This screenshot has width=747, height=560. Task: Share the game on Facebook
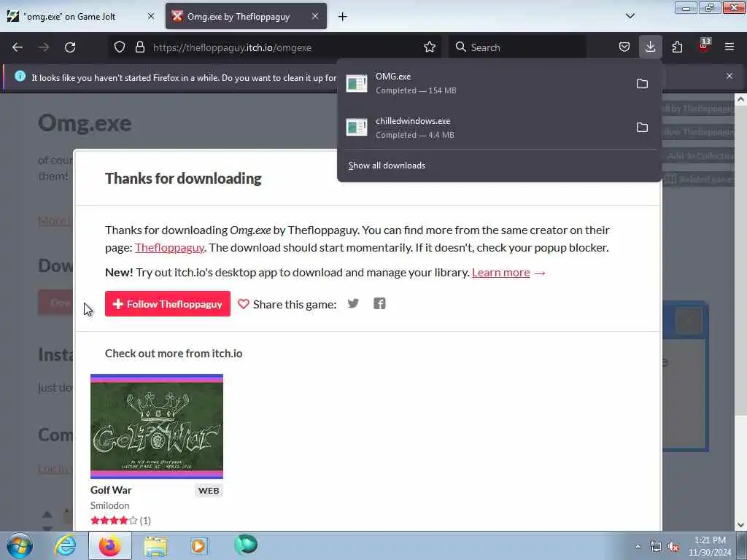[379, 304]
